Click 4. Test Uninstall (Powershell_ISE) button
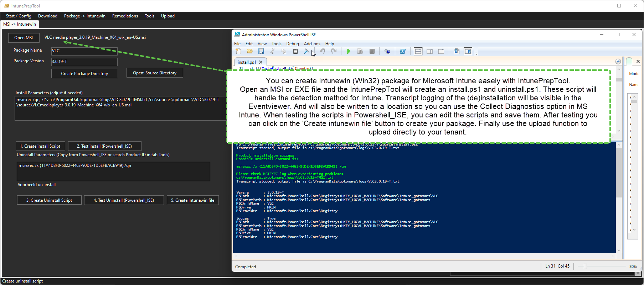 coord(124,200)
